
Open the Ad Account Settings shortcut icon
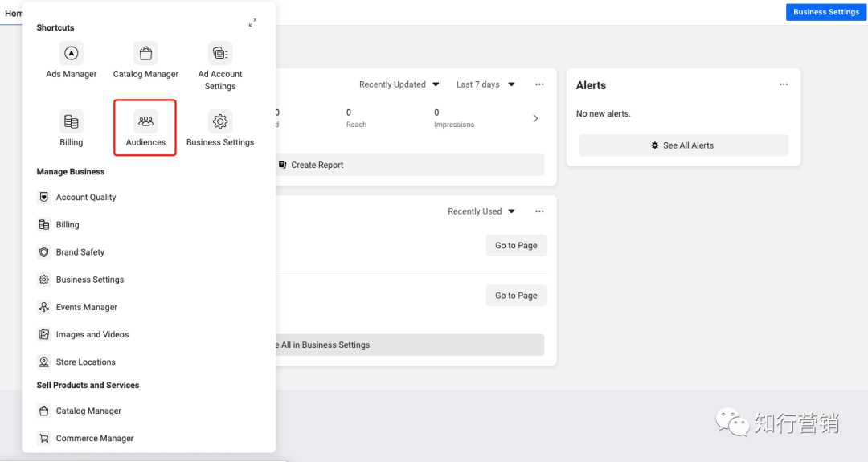tap(220, 53)
